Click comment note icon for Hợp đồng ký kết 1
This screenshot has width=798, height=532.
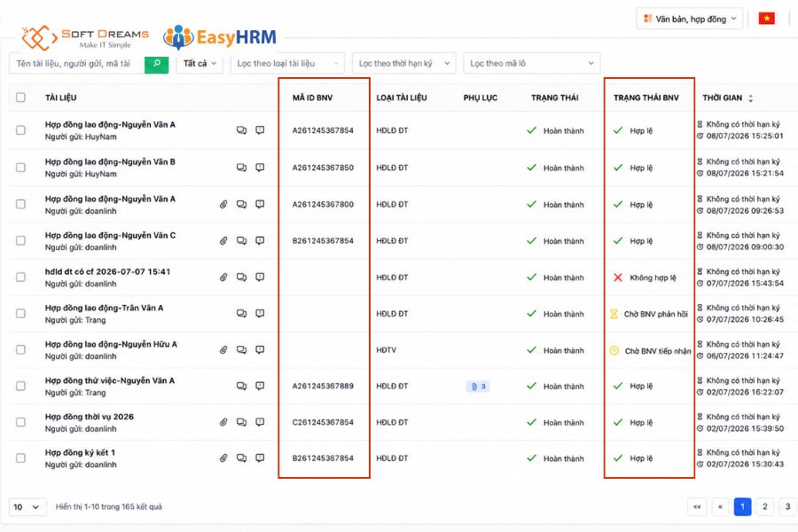click(260, 458)
